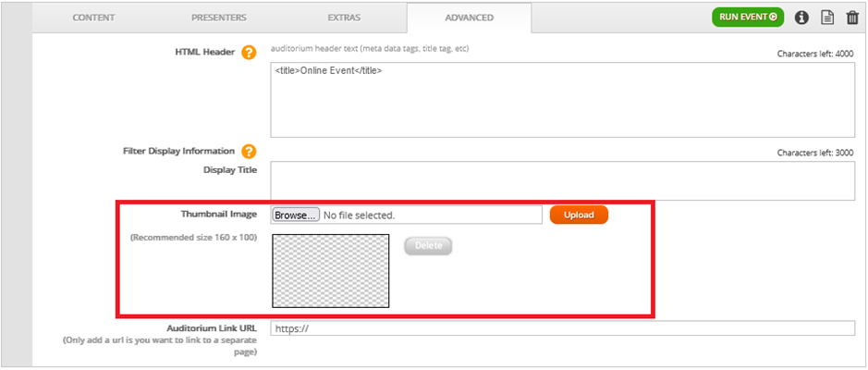Click the 'Auditorium Link URL' label
The height and width of the screenshot is (370, 868).
click(212, 327)
